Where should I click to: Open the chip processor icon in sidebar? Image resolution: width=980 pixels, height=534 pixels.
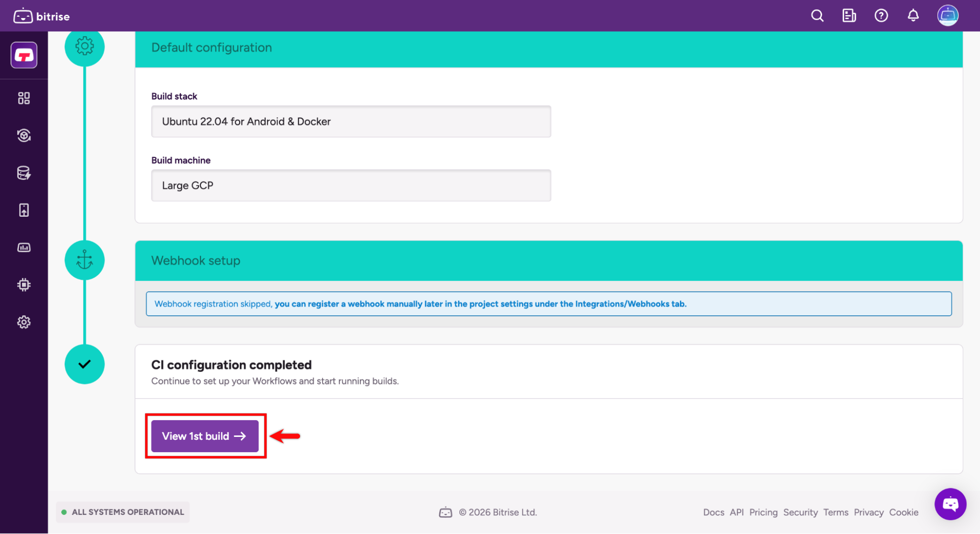[x=24, y=285]
